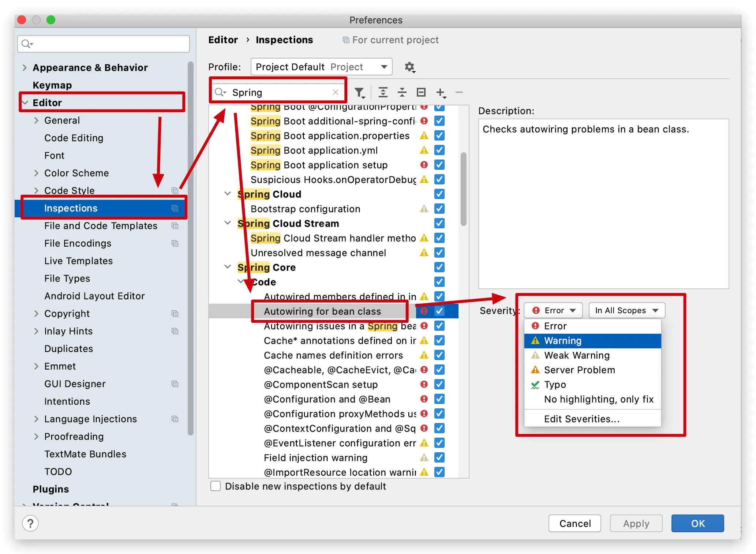Viewport: 756px width, 554px height.
Task: Open the Profile dropdown
Action: point(321,67)
